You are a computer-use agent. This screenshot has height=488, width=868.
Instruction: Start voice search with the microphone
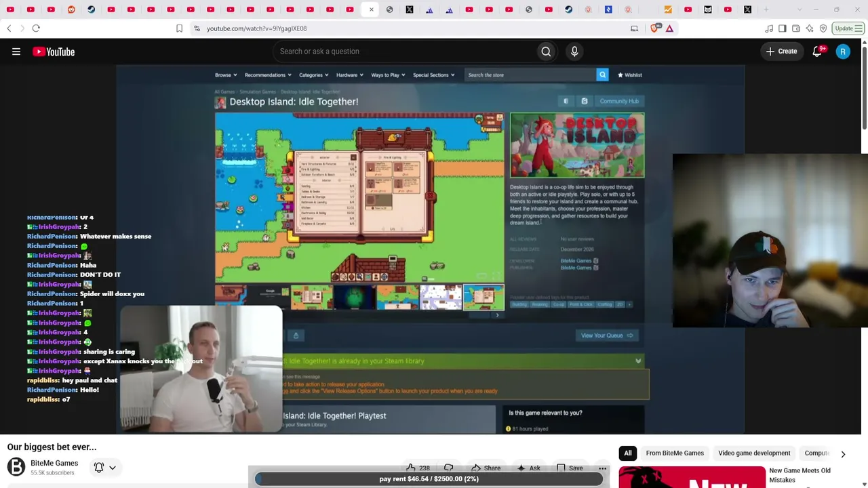574,52
